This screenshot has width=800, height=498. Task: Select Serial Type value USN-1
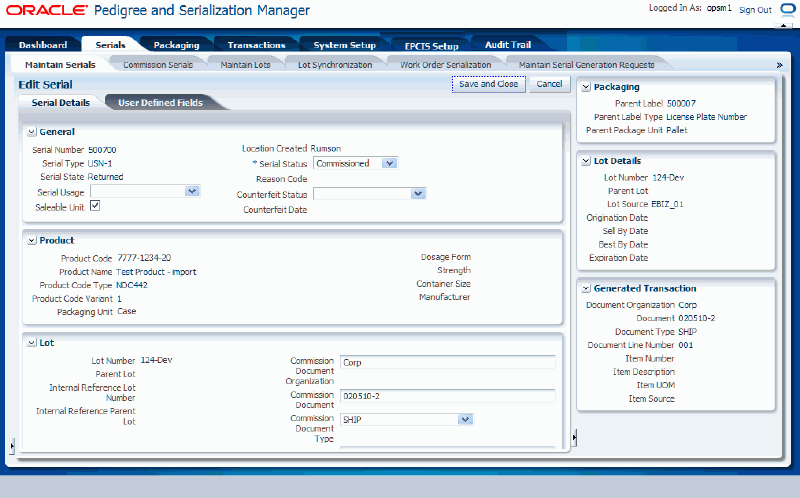click(x=100, y=164)
